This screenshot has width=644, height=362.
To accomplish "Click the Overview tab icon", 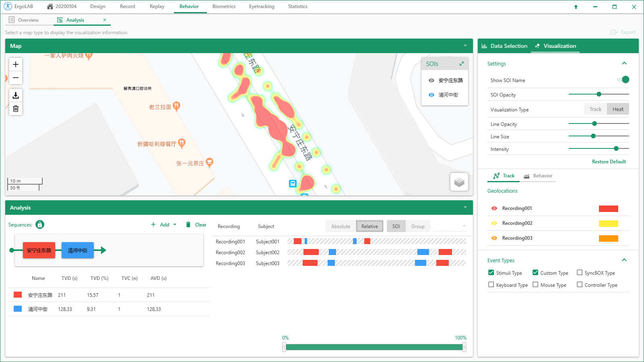I will click(12, 20).
